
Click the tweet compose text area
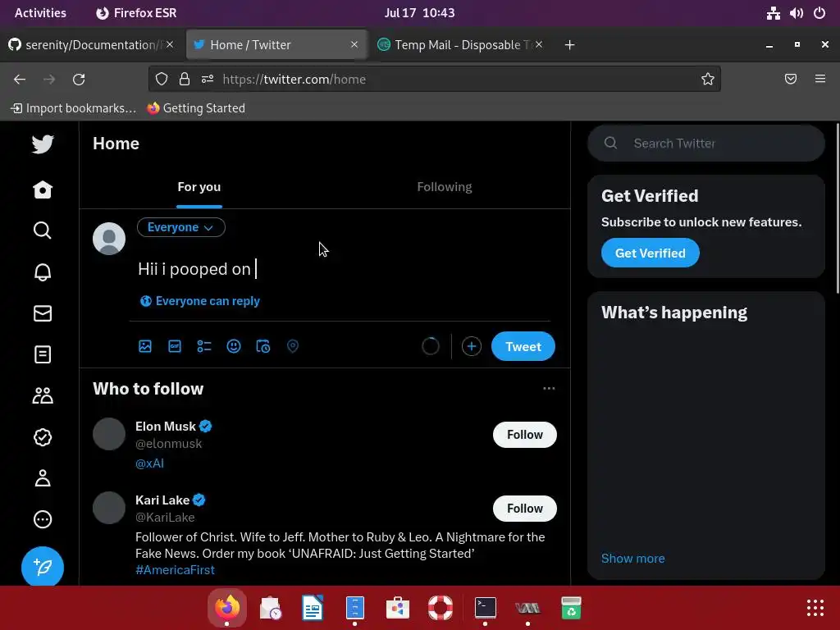click(343, 269)
